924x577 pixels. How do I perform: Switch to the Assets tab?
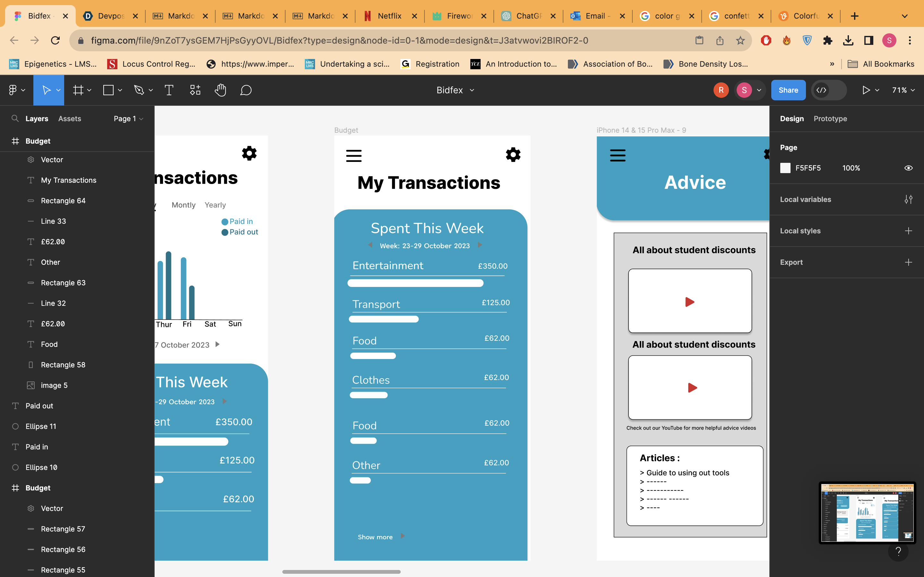point(70,119)
